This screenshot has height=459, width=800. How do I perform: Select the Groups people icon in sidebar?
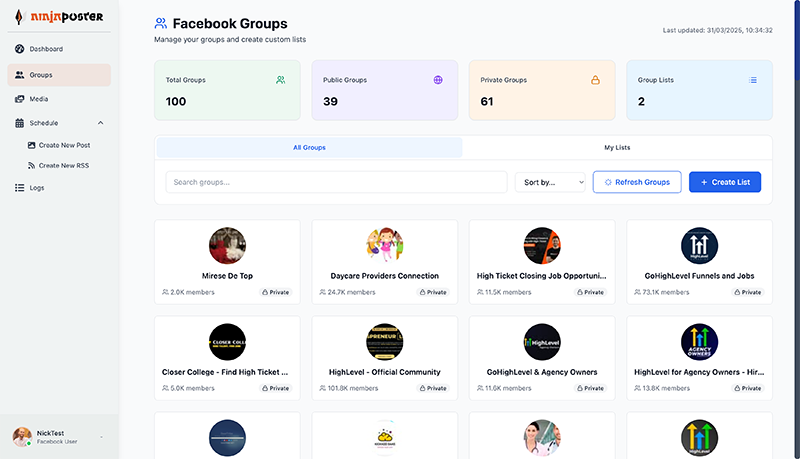19,75
